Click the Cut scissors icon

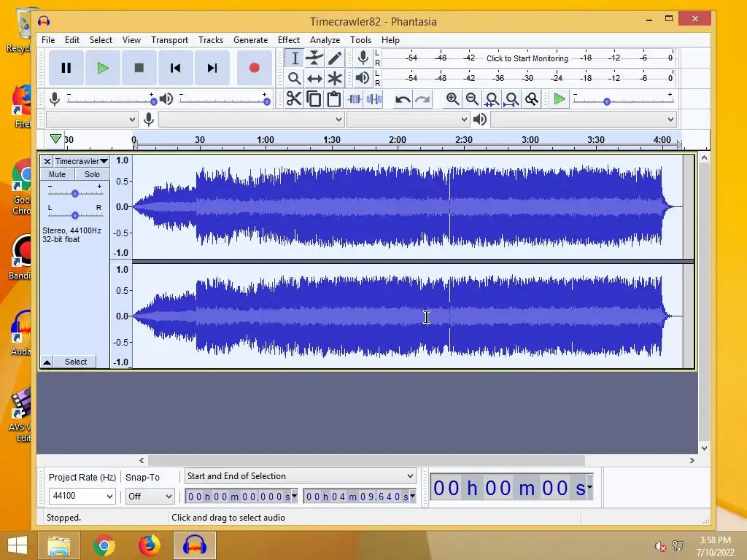(x=295, y=99)
